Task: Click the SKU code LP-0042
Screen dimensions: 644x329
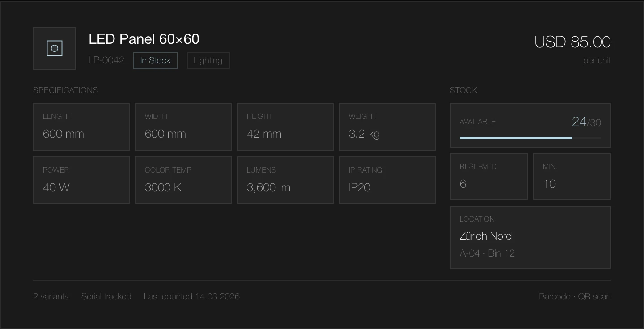Action: pyautogui.click(x=107, y=60)
